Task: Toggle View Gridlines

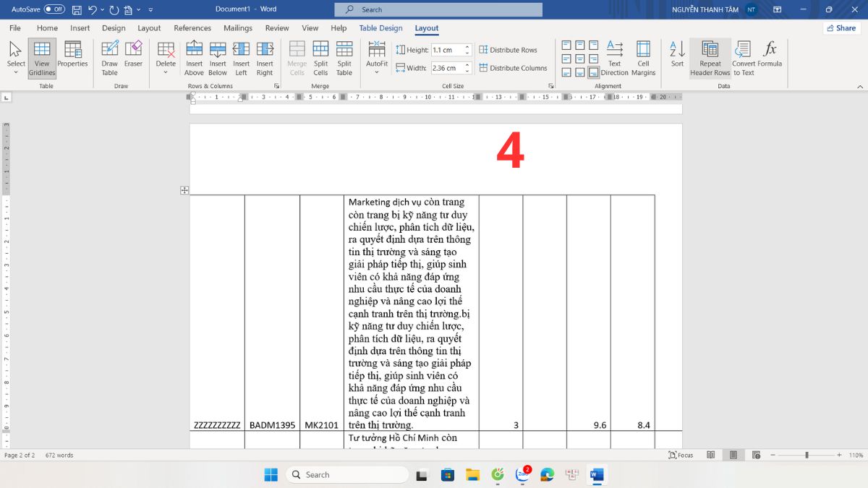Action: click(42, 58)
